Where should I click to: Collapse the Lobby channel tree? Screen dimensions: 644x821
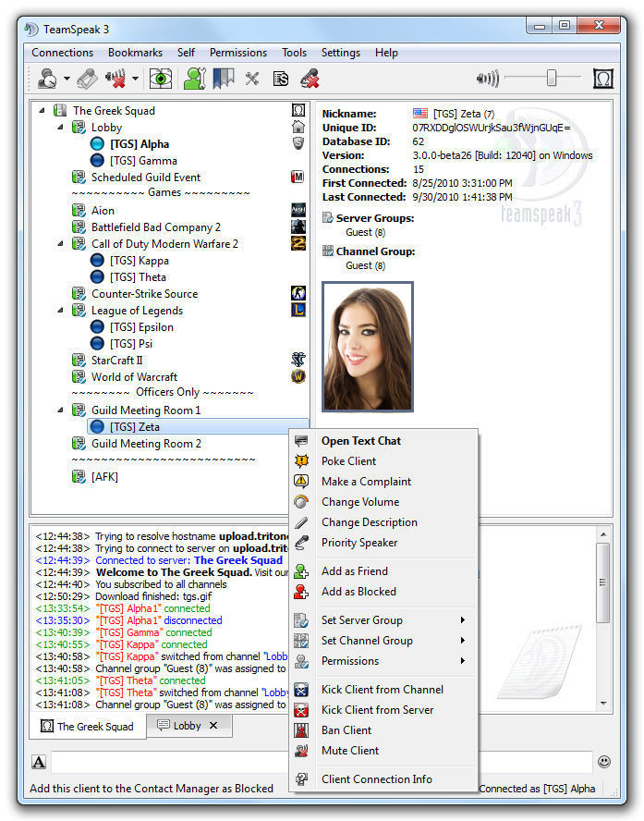tap(61, 128)
